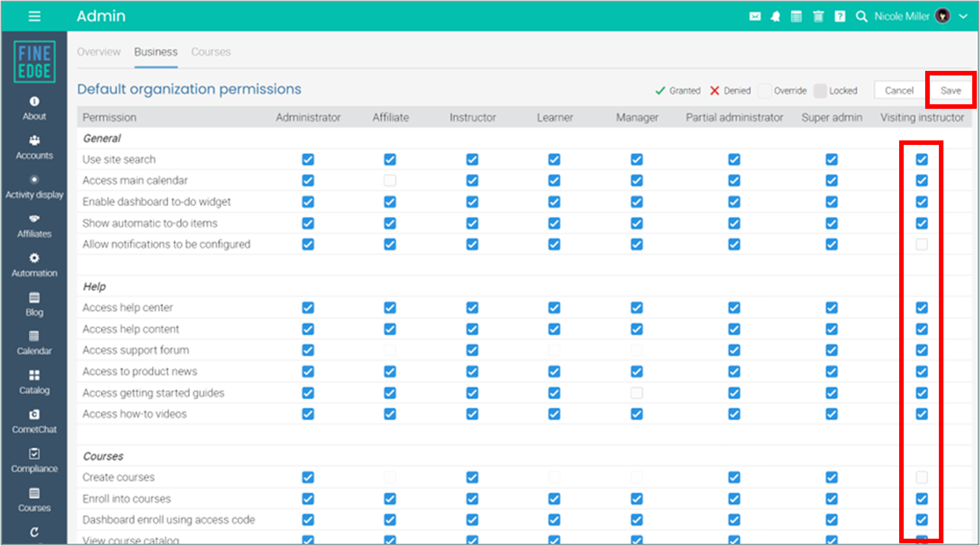
Task: Check Affiliate Access main calendar box
Action: (x=390, y=181)
